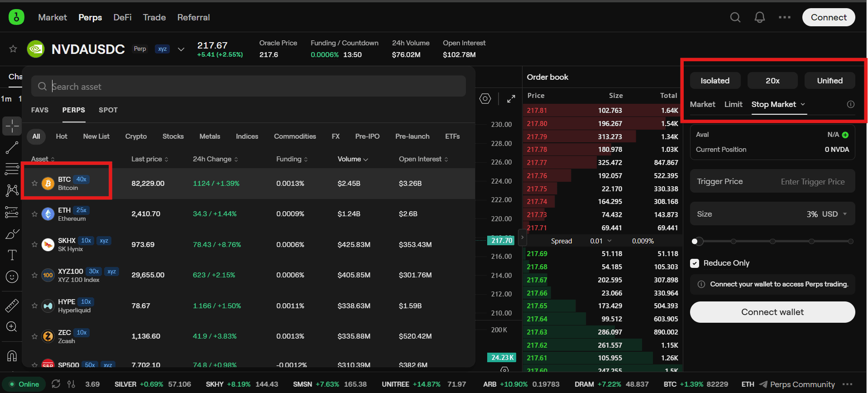Click the 20x leverage button

click(x=772, y=81)
